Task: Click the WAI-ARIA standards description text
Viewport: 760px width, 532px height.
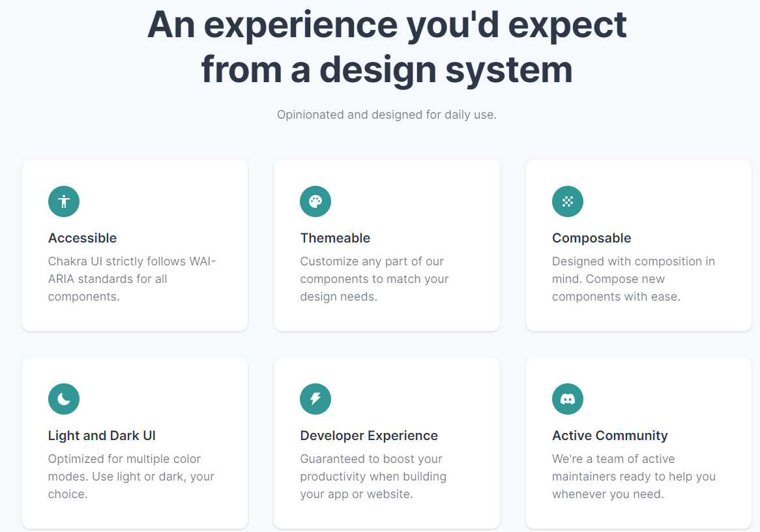Action: tap(132, 279)
